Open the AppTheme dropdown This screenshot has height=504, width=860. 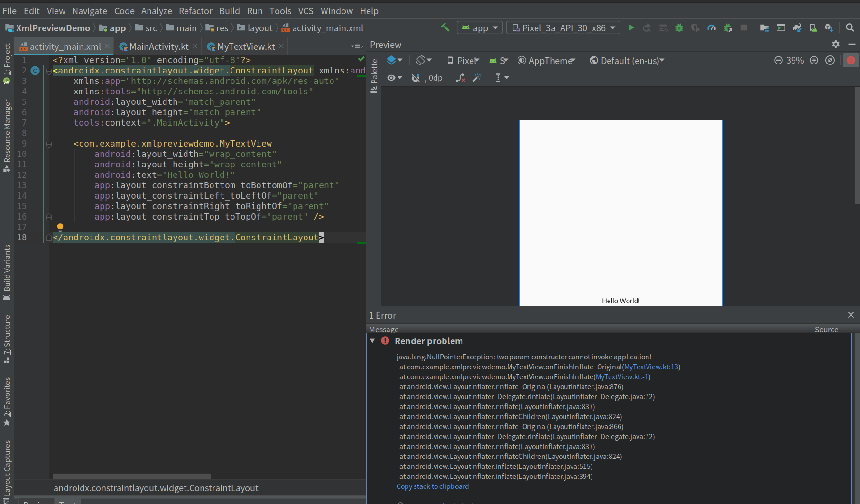(546, 60)
